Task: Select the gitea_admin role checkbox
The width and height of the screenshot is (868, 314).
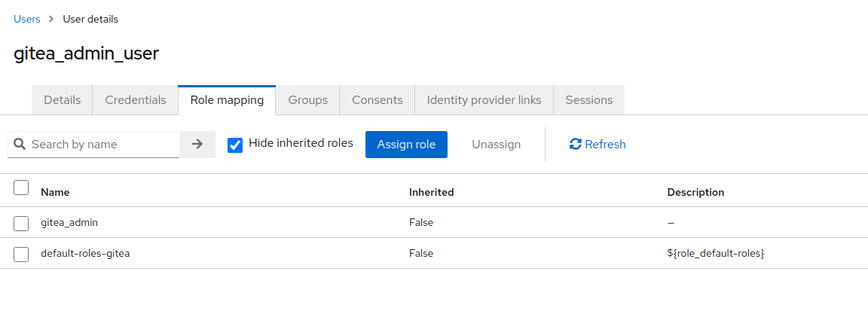Action: point(21,224)
